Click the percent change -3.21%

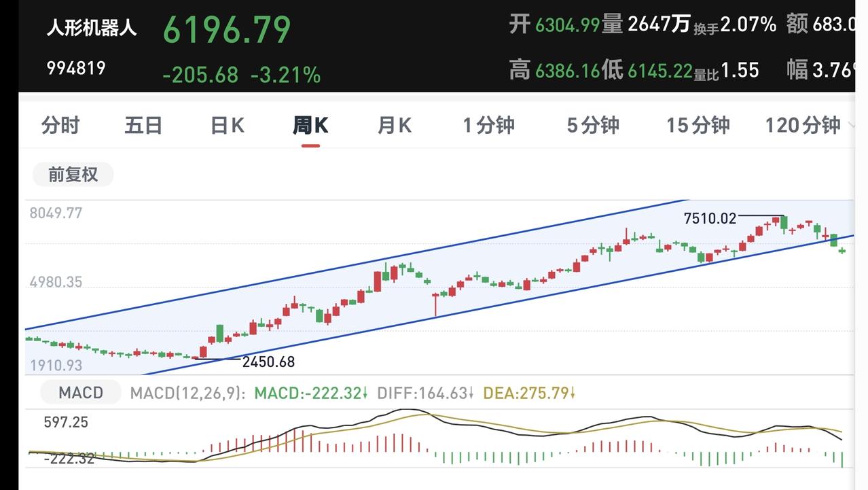coord(285,75)
